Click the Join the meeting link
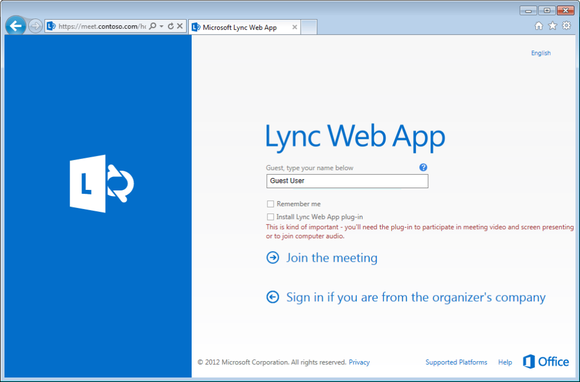 point(332,258)
